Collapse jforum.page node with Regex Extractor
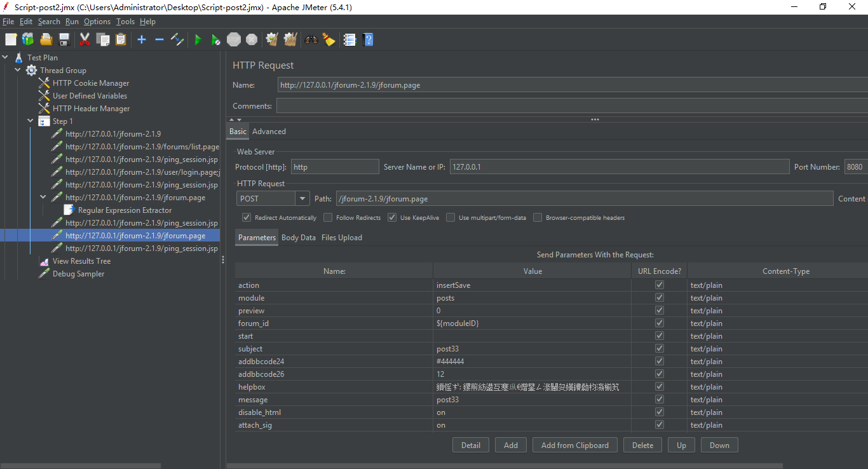Image resolution: width=868 pixels, height=469 pixels. coord(43,198)
